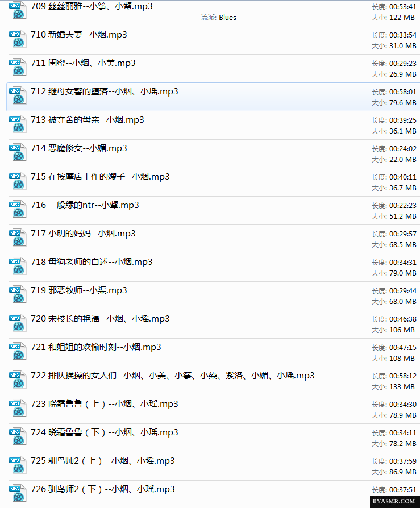Click the file name '714 恶魔修女--小媚.mp3'
Image resolution: width=420 pixels, height=508 pixels.
point(79,148)
